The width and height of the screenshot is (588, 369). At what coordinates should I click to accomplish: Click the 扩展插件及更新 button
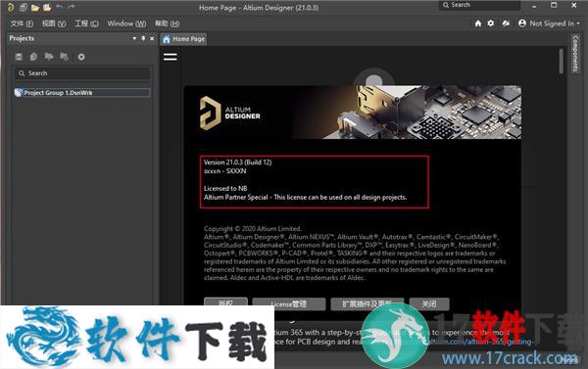point(367,304)
